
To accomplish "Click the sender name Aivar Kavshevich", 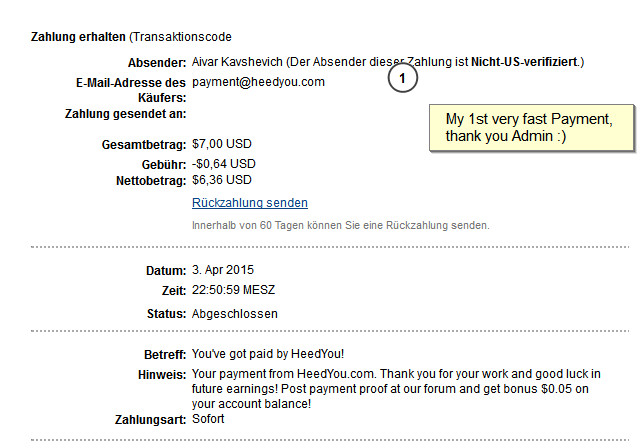I will point(244,63).
